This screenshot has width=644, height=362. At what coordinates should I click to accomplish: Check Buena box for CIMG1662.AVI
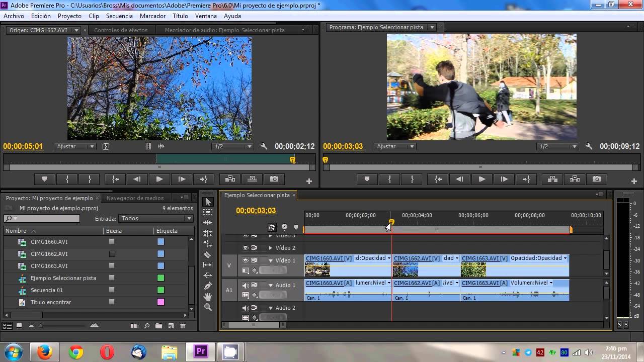(112, 254)
